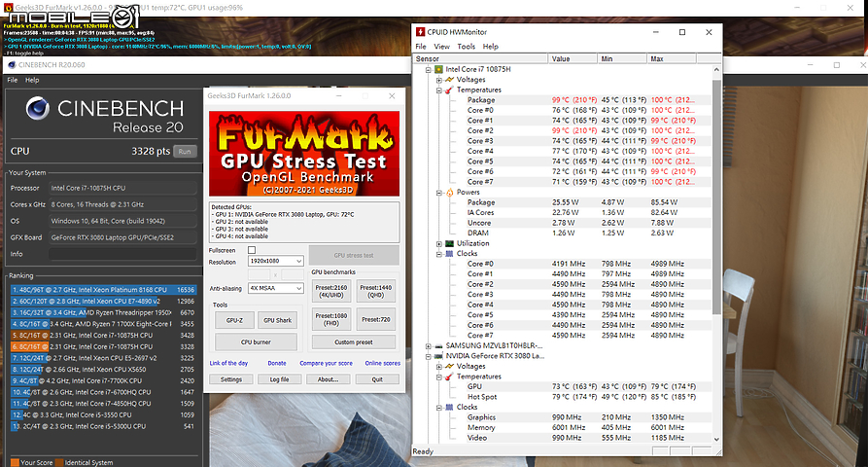Click the GPU Voltages lightning icon

pyautogui.click(x=449, y=366)
